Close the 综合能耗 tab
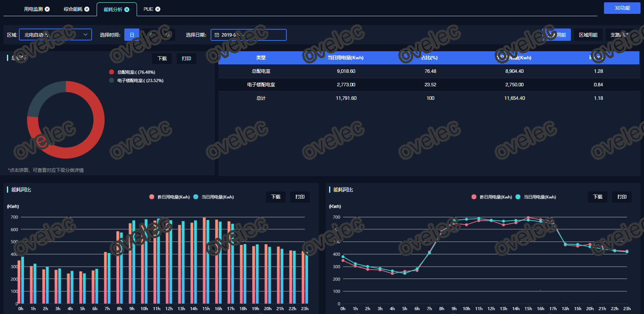 click(87, 9)
